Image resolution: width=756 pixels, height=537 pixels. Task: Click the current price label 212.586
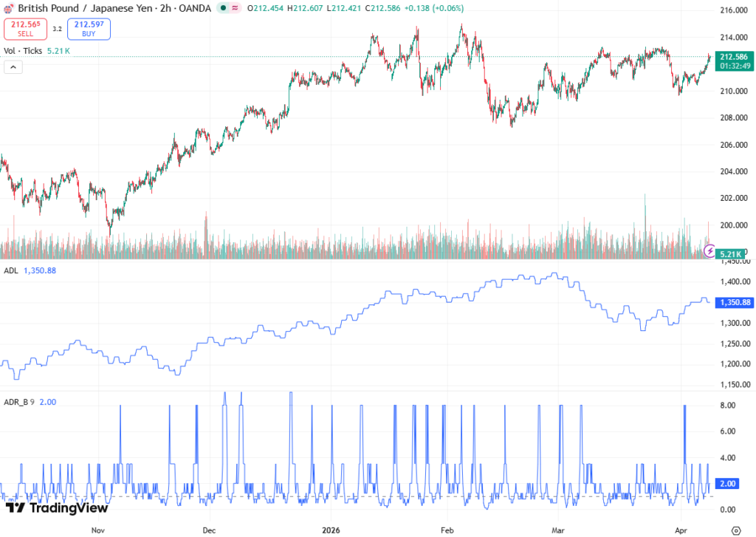(x=735, y=57)
